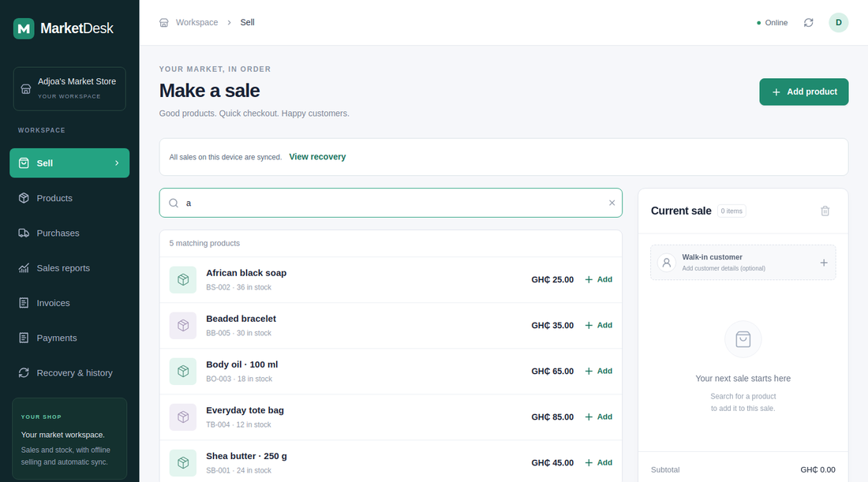Select the African black soap name

[246, 273]
